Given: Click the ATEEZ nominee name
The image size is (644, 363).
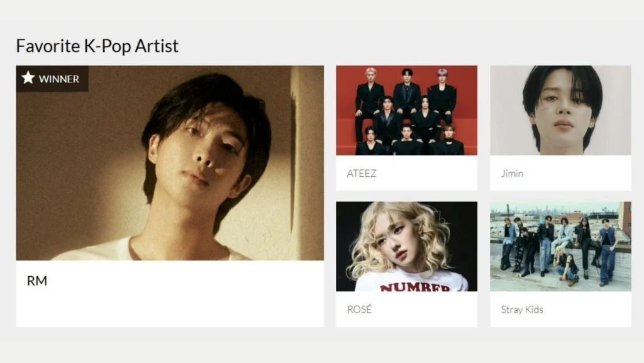Looking at the screenshot, I should click(x=362, y=173).
